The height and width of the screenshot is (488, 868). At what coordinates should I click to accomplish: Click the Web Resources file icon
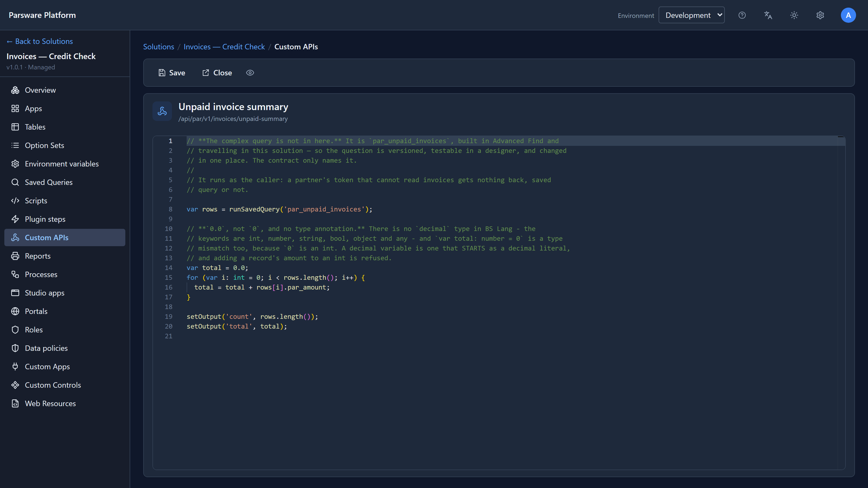[x=15, y=403]
